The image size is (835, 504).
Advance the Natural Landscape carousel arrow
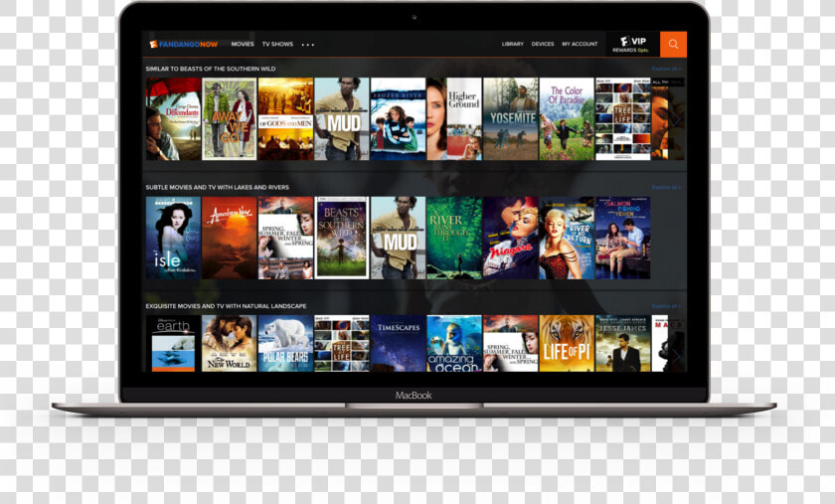(x=675, y=355)
